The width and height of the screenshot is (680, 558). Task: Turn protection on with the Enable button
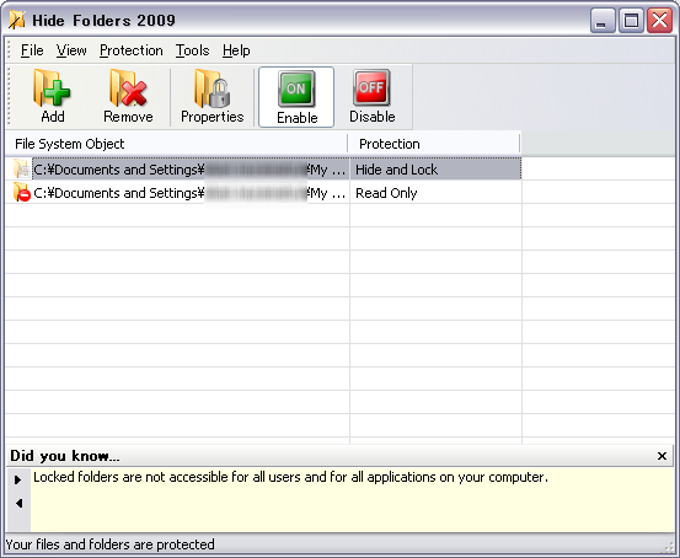pyautogui.click(x=296, y=97)
